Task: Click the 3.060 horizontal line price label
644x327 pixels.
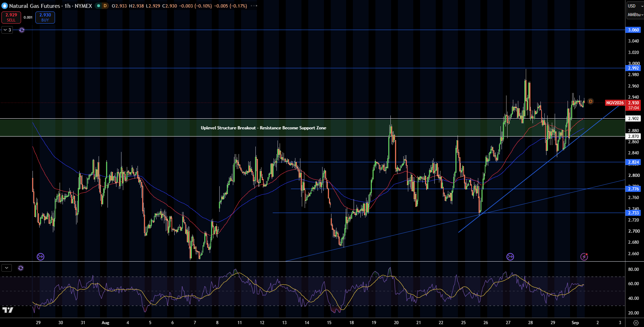Action: (634, 30)
